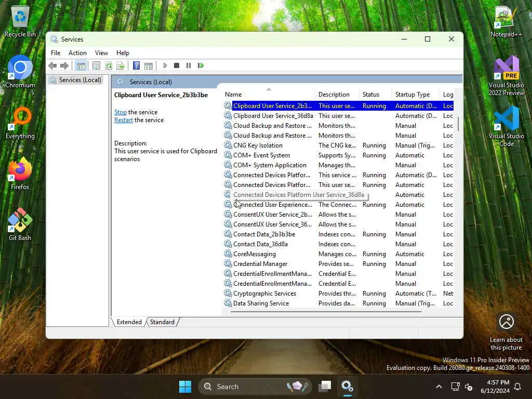Select Clipboard User Service_36d8a row
Image resolution: width=532 pixels, height=399 pixels.
coord(339,116)
